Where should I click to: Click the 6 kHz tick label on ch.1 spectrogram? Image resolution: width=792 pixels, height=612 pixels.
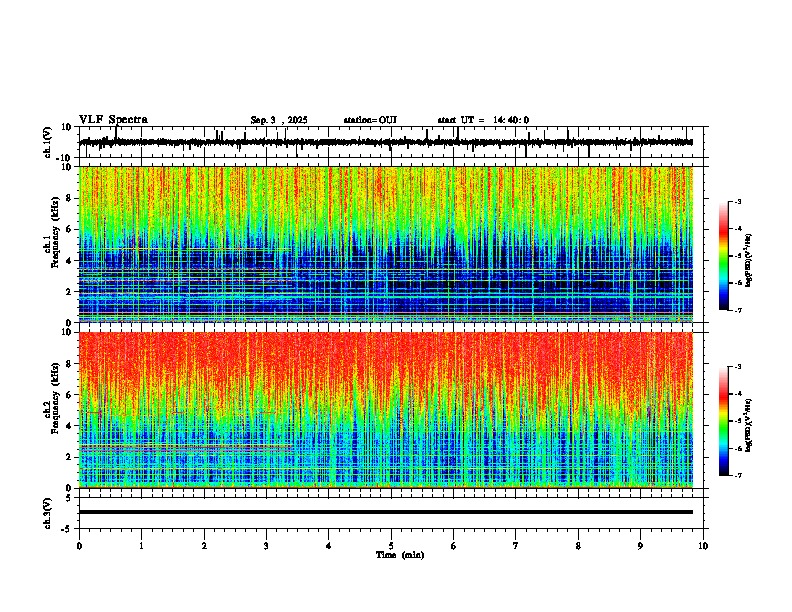pyautogui.click(x=69, y=230)
